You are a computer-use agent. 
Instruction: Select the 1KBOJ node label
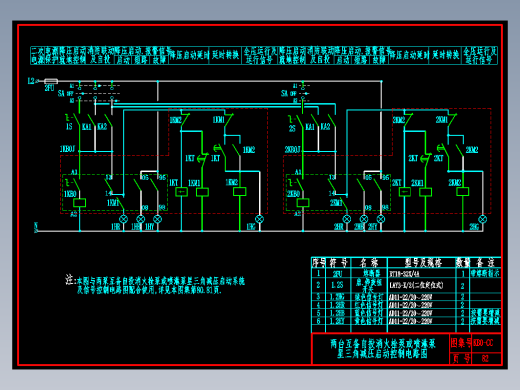[x=67, y=149]
